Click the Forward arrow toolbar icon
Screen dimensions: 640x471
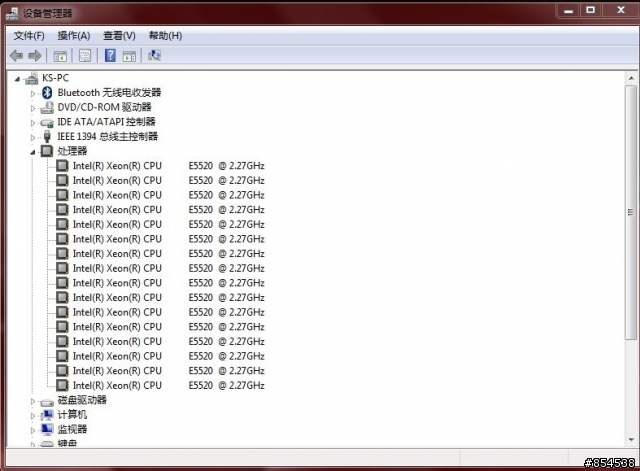pos(35,56)
